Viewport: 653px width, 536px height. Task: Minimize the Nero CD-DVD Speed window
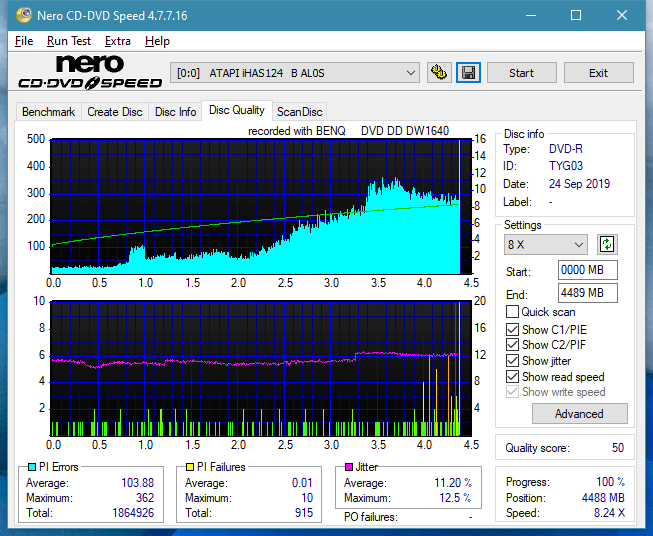pos(531,15)
